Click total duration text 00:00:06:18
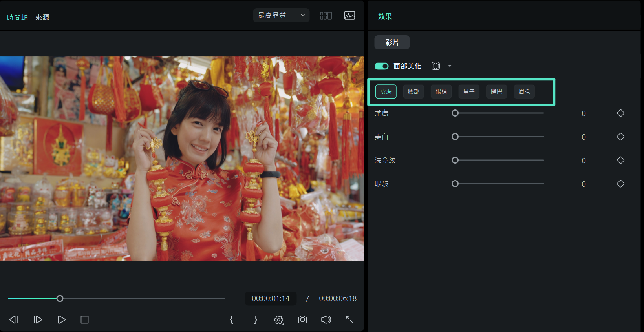Image resolution: width=644 pixels, height=332 pixels. point(338,298)
